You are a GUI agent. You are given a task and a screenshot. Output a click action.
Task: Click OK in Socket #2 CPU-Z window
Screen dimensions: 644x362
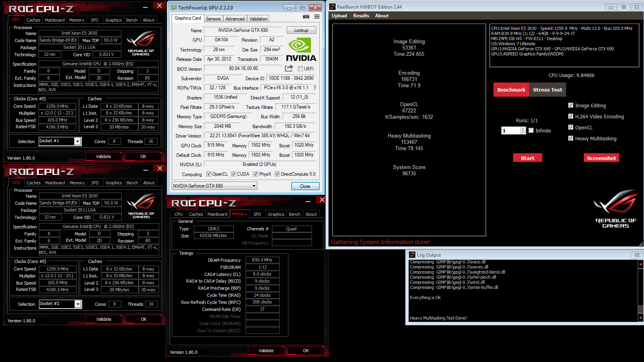[144, 319]
